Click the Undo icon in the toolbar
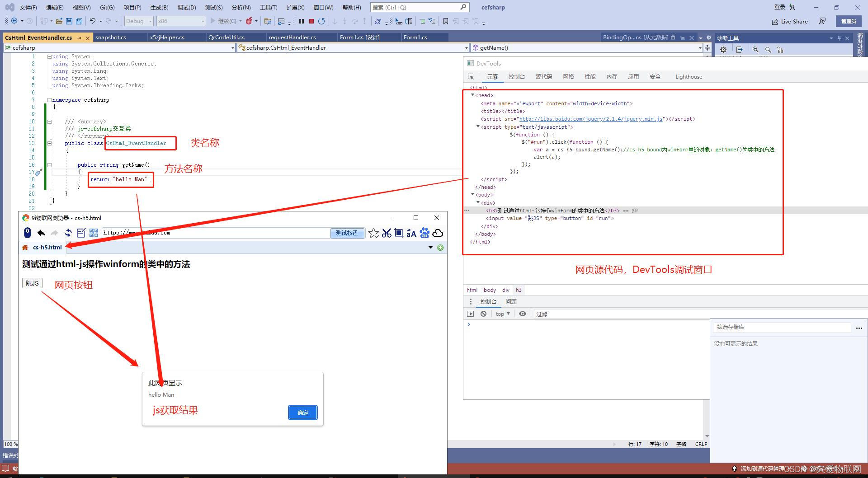868x478 pixels. point(93,21)
